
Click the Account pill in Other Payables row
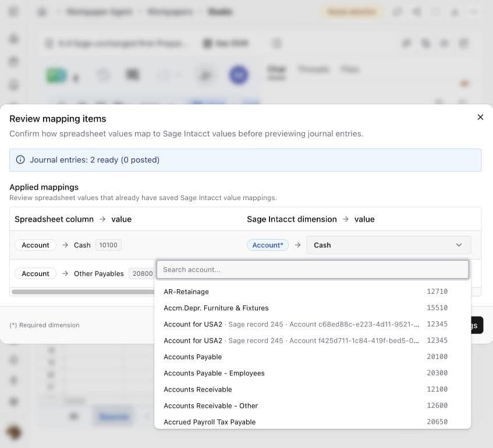[x=36, y=273]
